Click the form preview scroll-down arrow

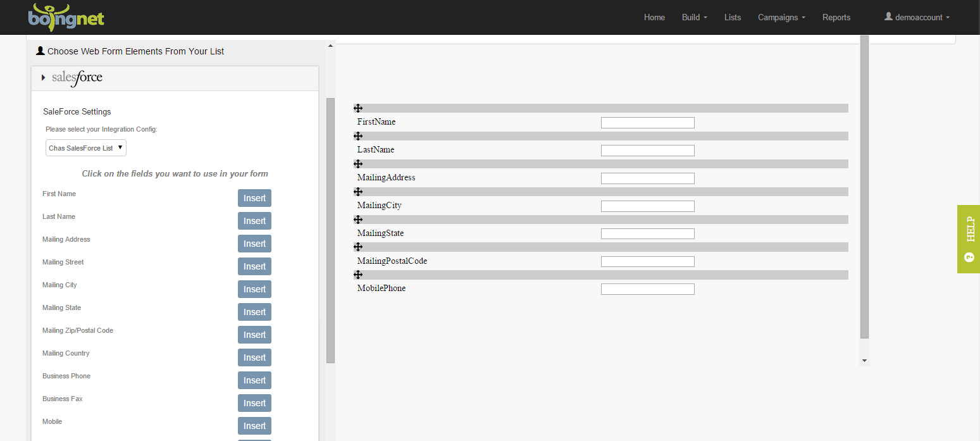coord(865,361)
